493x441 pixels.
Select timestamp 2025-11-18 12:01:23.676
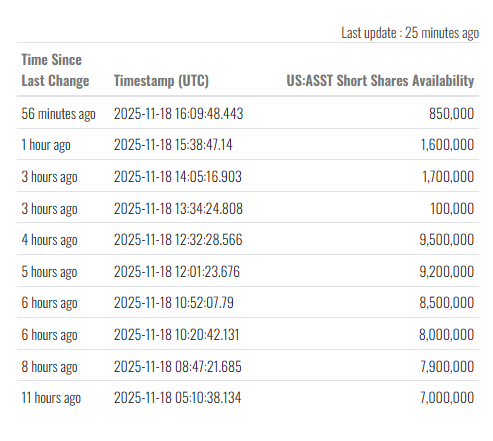[177, 271]
